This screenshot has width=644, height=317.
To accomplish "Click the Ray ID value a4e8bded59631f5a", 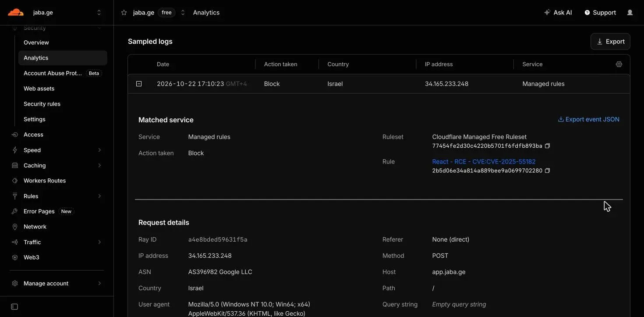I will click(218, 239).
